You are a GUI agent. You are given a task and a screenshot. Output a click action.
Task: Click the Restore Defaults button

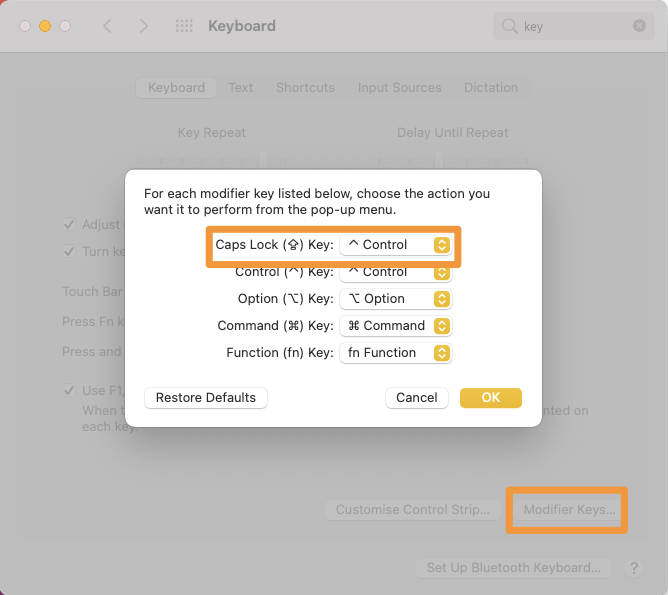point(206,398)
